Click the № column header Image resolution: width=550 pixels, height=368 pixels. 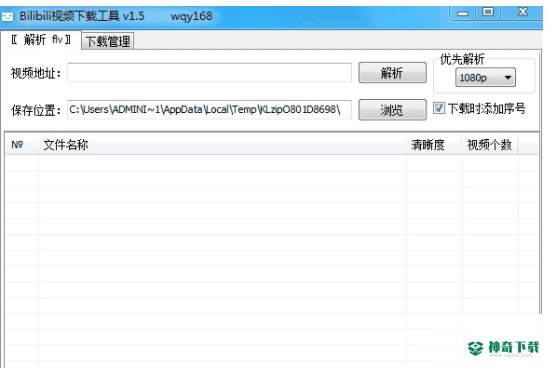21,144
